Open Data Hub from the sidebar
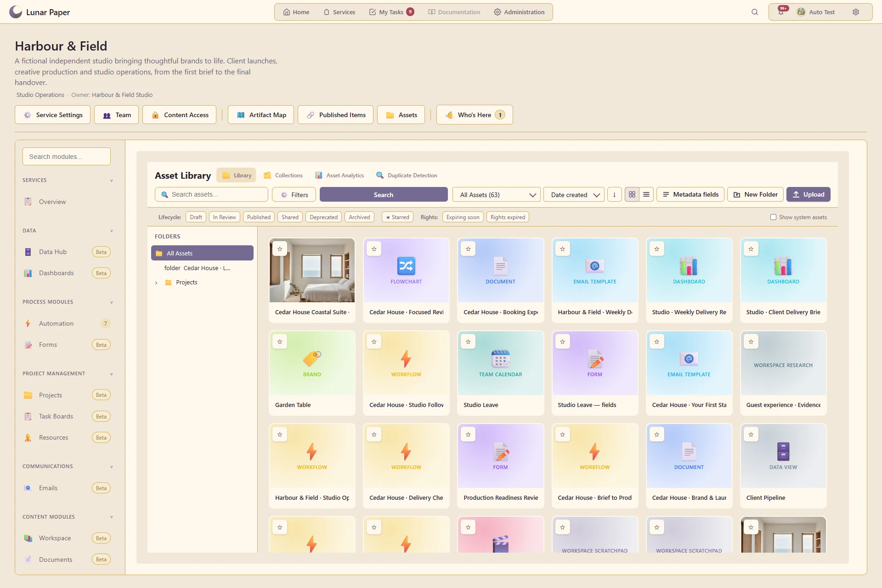Viewport: 882px width, 588px height. coord(67,252)
